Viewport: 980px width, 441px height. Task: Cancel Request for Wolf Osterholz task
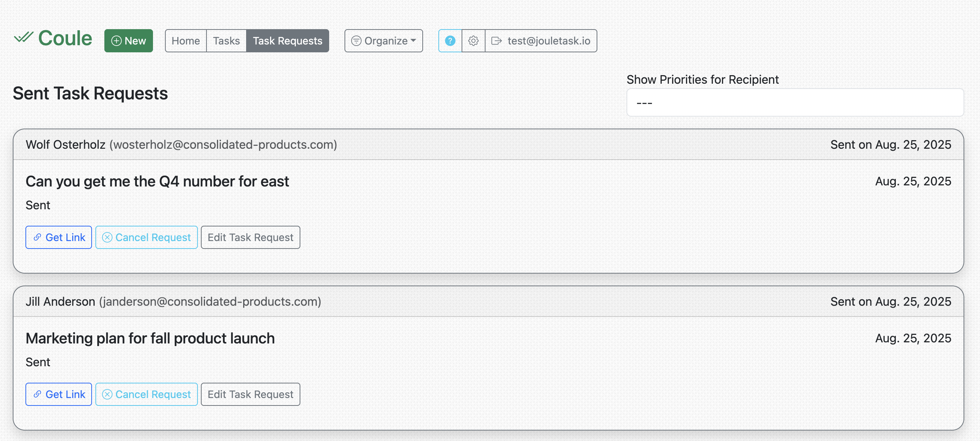(x=147, y=237)
